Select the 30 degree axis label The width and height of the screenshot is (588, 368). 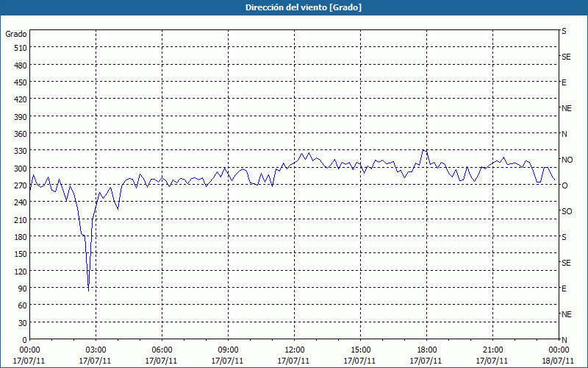point(23,323)
